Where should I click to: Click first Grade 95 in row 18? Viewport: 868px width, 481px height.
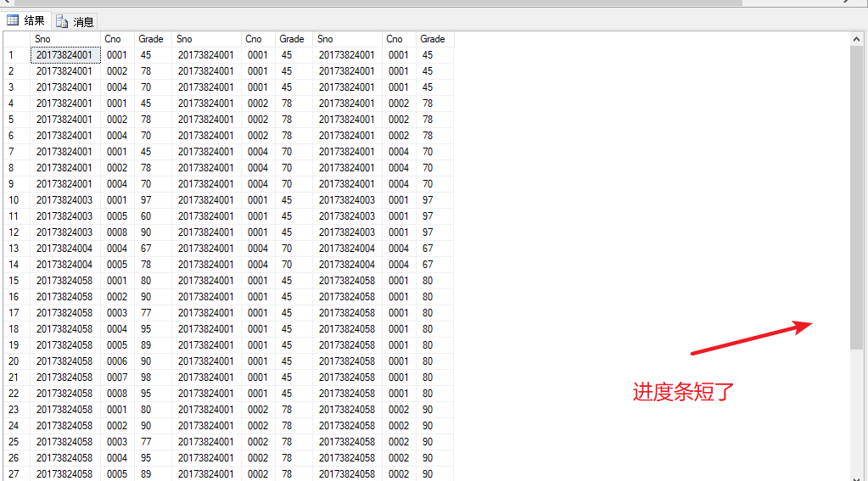pos(154,329)
